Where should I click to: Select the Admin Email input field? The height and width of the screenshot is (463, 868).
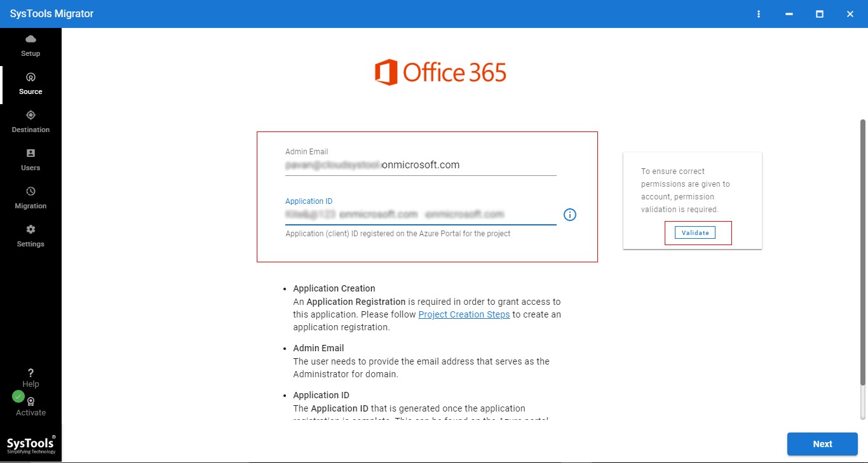click(419, 164)
